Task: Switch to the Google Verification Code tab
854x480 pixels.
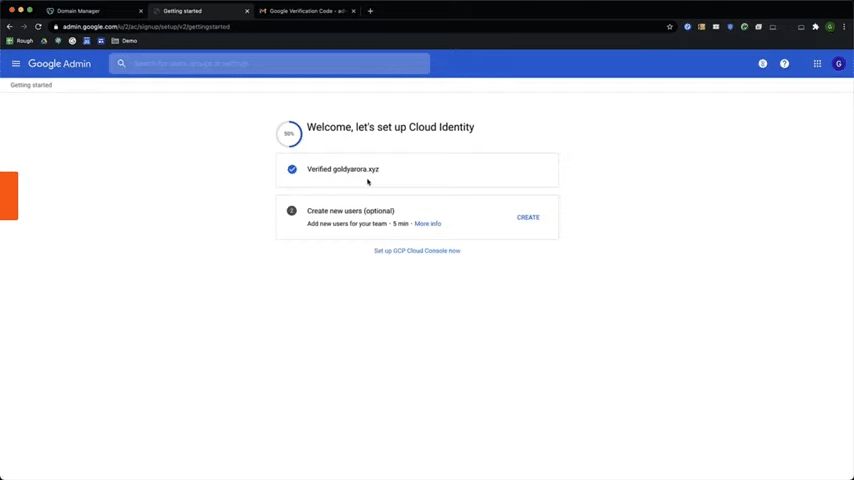Action: (x=306, y=11)
